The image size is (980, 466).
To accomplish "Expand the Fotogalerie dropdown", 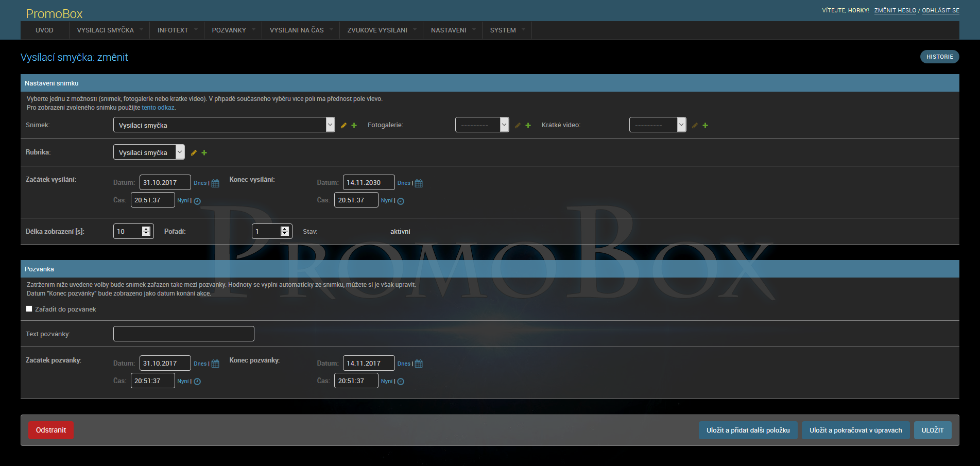I will 482,125.
